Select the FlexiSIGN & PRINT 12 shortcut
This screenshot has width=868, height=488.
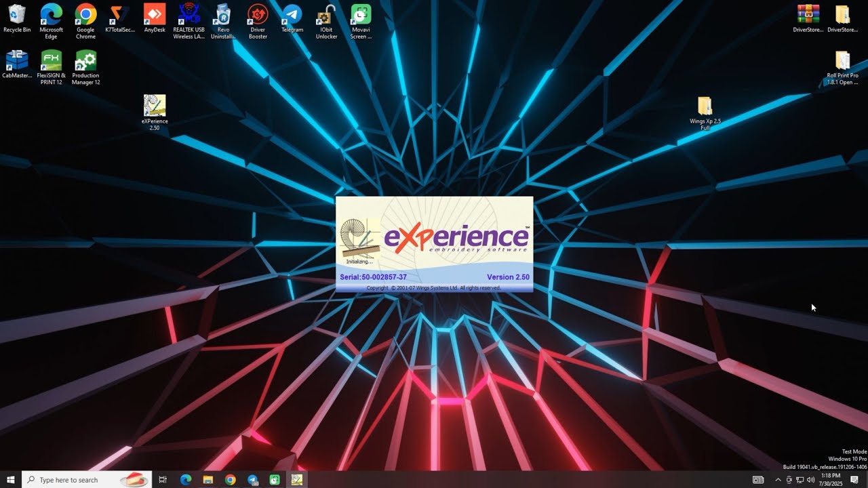[51, 68]
